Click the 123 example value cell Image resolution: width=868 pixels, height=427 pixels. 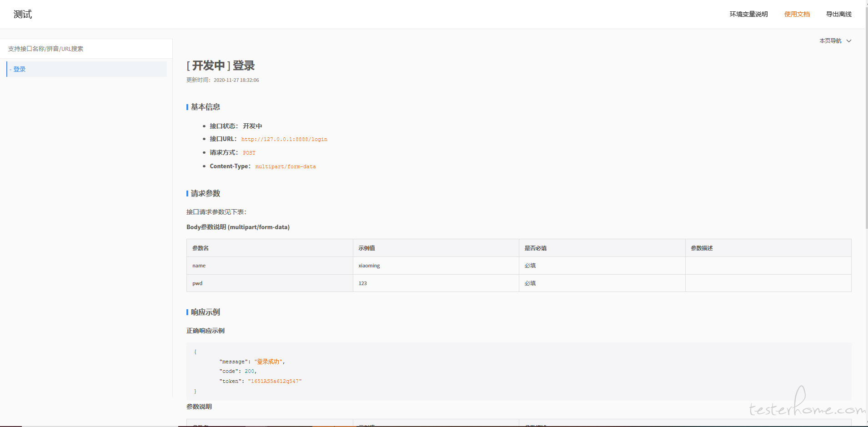click(x=436, y=283)
